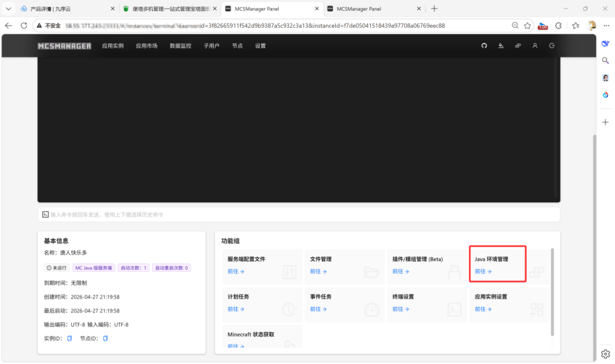This screenshot has height=364, width=615.
Task: Open 节点 menu
Action: [237, 46]
